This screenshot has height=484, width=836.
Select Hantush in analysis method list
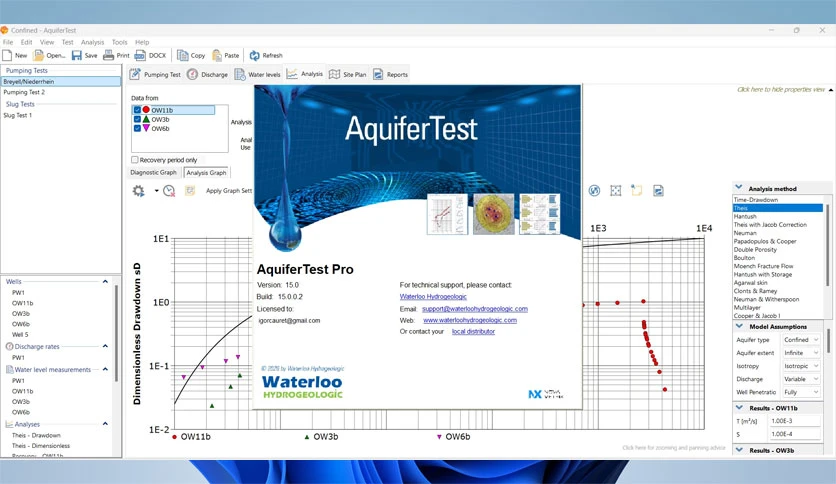coord(745,216)
